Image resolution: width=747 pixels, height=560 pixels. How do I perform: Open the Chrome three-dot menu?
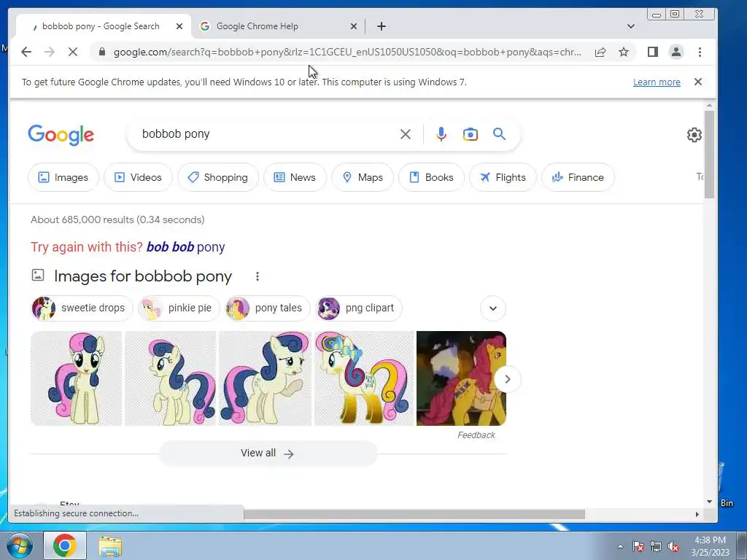point(700,52)
